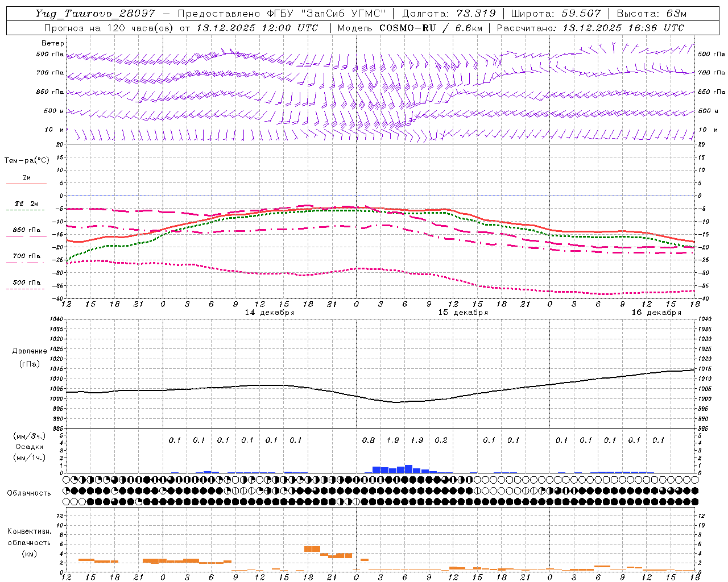
Task: Click the 700 гПа temperature legend entry
Action: [26, 256]
